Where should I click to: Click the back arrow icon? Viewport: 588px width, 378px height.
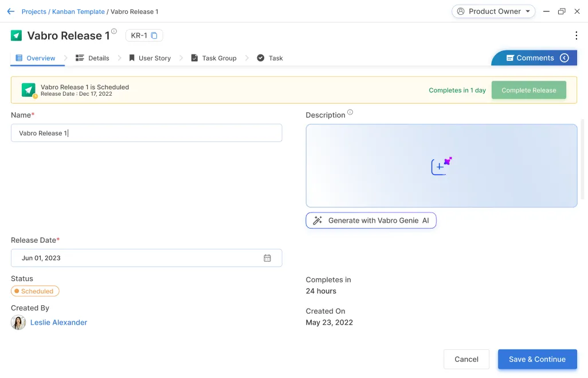(10, 11)
